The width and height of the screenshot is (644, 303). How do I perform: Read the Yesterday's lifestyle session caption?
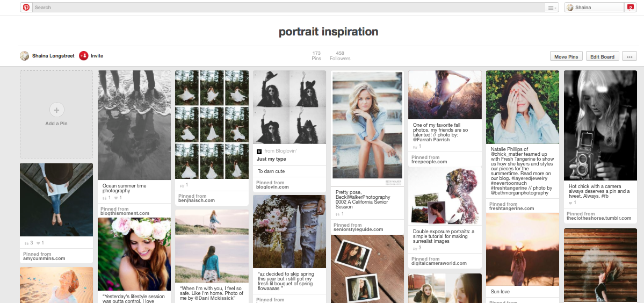[x=134, y=299]
